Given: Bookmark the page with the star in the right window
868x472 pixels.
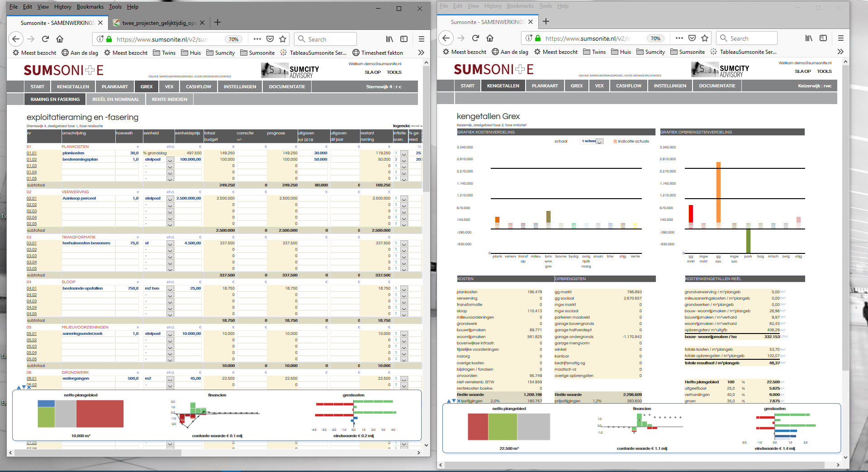Looking at the screenshot, I should 705,38.
